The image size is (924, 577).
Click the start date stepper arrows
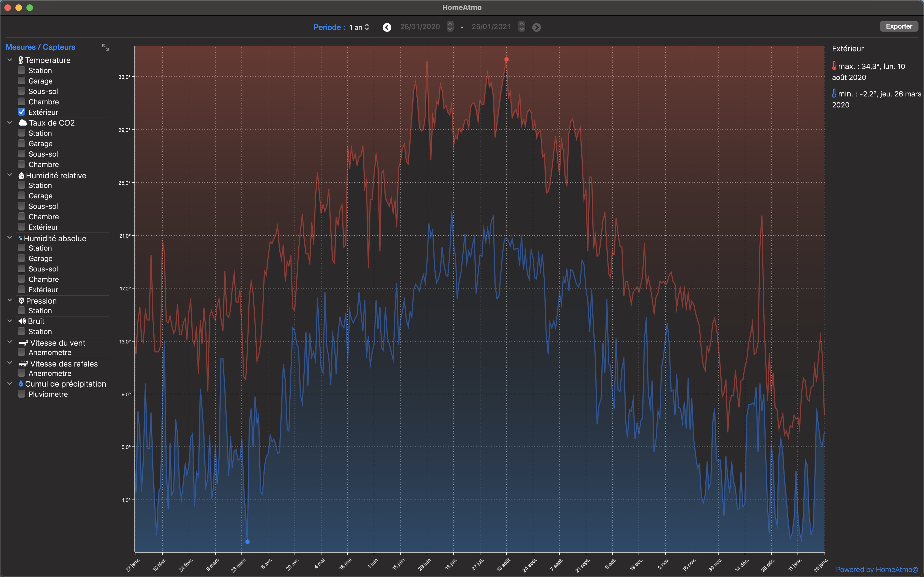click(450, 27)
